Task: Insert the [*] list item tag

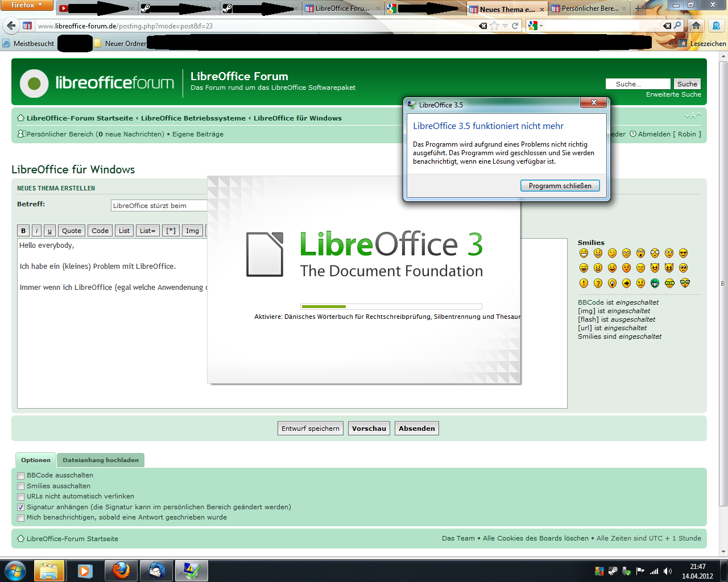Action: [171, 231]
